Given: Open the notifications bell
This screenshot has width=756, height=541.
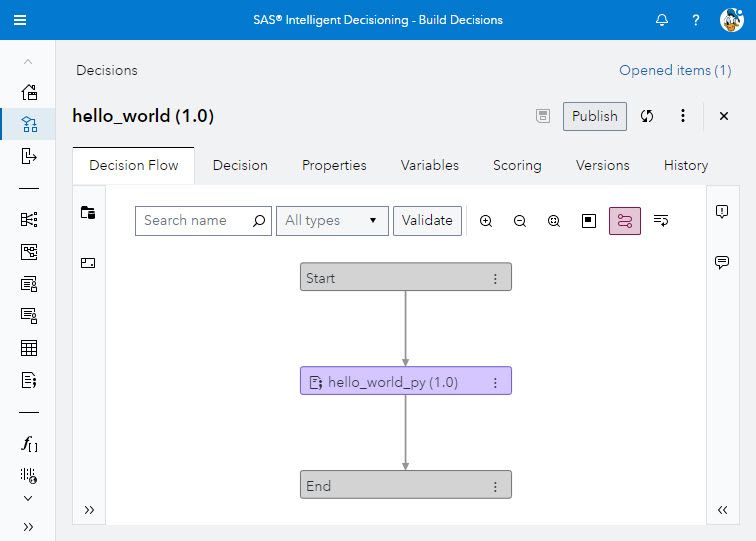Looking at the screenshot, I should (662, 20).
